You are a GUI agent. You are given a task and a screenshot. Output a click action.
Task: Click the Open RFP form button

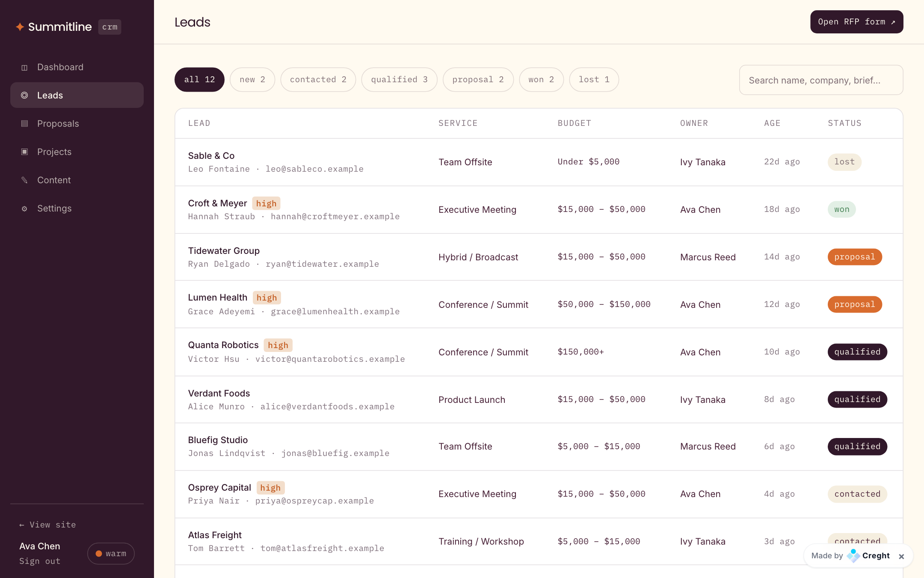tap(857, 22)
